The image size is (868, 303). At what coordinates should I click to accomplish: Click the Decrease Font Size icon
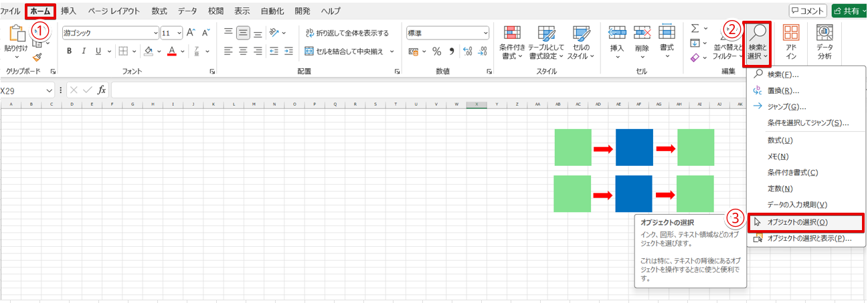click(x=206, y=32)
